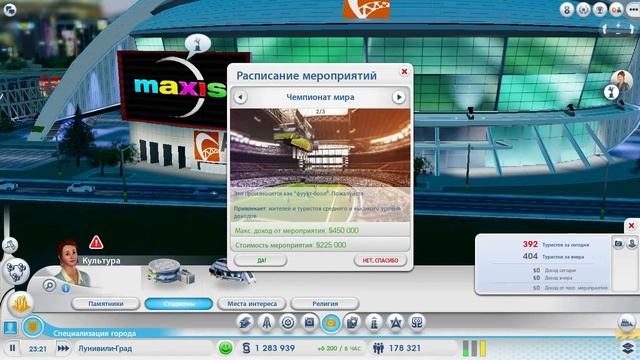Click event cost $225 000 text
640x360 pixels.
(x=290, y=245)
